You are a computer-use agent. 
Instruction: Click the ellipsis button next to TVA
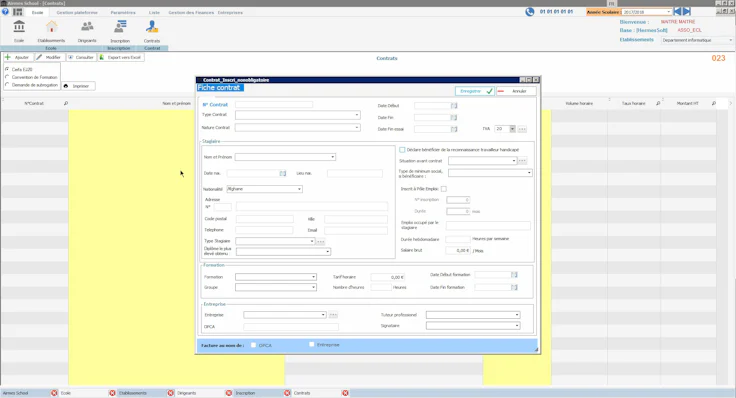(x=522, y=129)
